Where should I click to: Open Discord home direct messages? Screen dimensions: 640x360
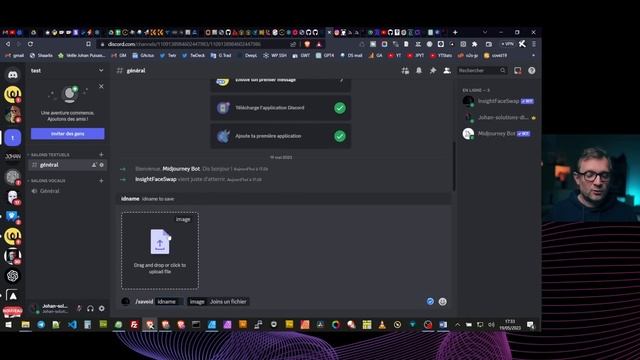tap(13, 75)
